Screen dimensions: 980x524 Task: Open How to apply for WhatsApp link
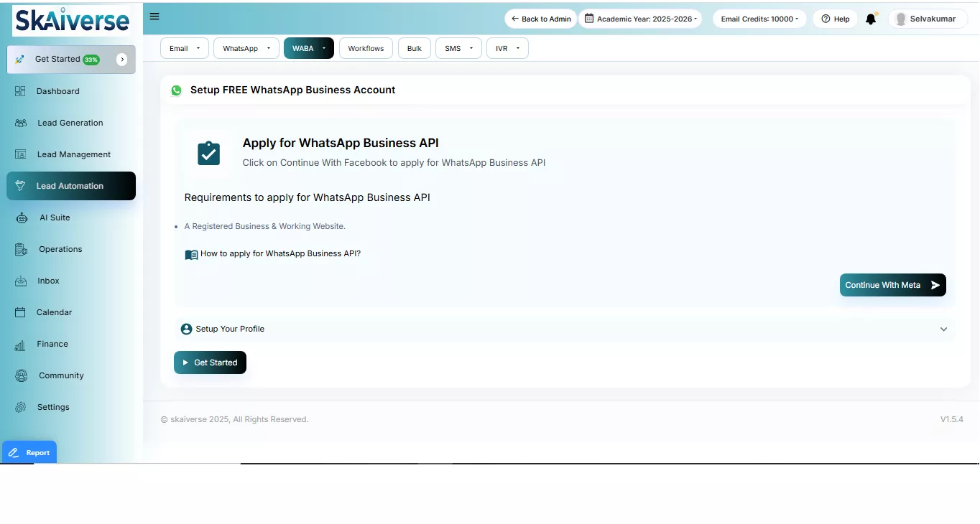(280, 253)
